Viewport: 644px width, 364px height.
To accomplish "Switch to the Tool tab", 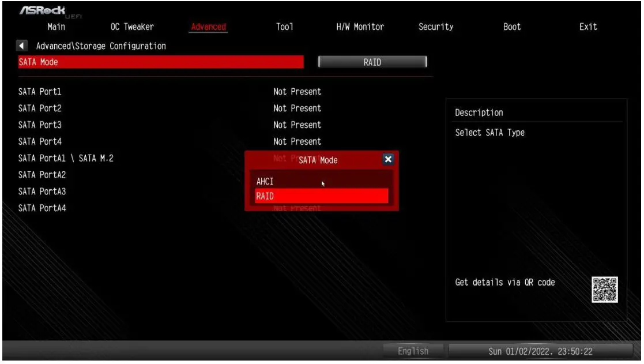I will coord(285,27).
